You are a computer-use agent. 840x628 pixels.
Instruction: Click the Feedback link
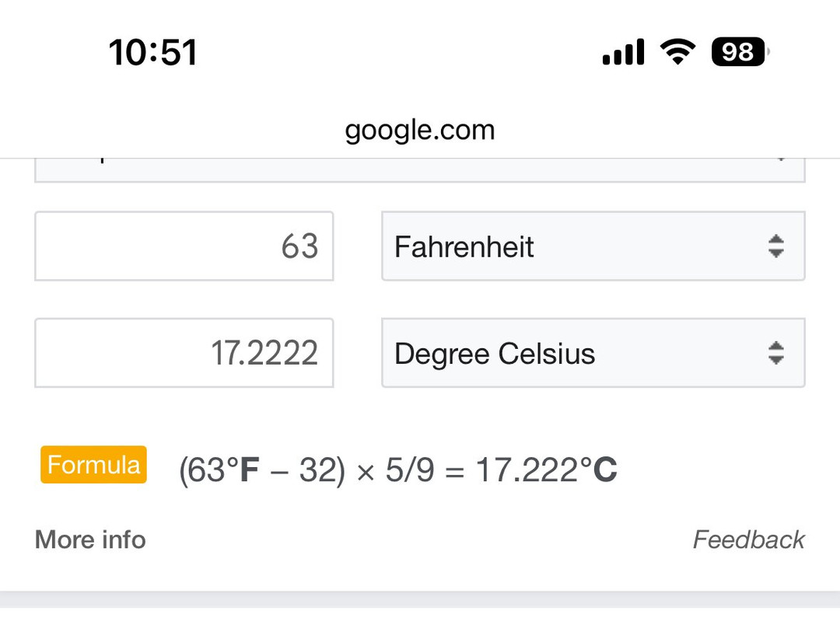coord(748,539)
